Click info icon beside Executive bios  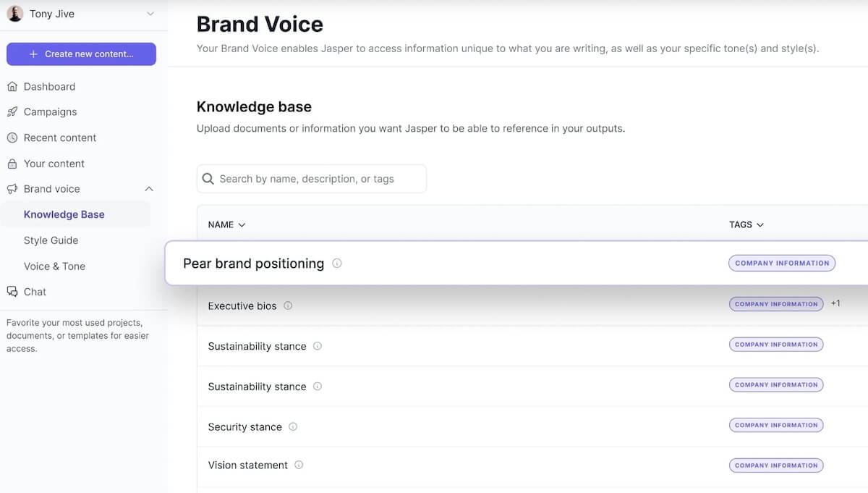coord(288,306)
